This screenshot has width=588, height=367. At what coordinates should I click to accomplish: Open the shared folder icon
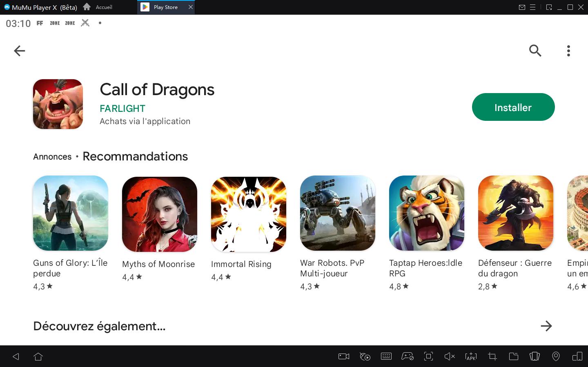[x=514, y=356]
